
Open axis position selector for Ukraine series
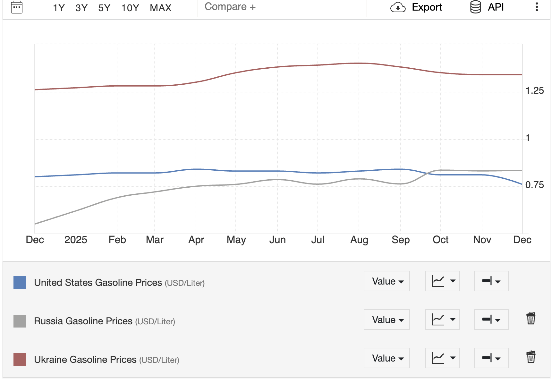(x=491, y=358)
